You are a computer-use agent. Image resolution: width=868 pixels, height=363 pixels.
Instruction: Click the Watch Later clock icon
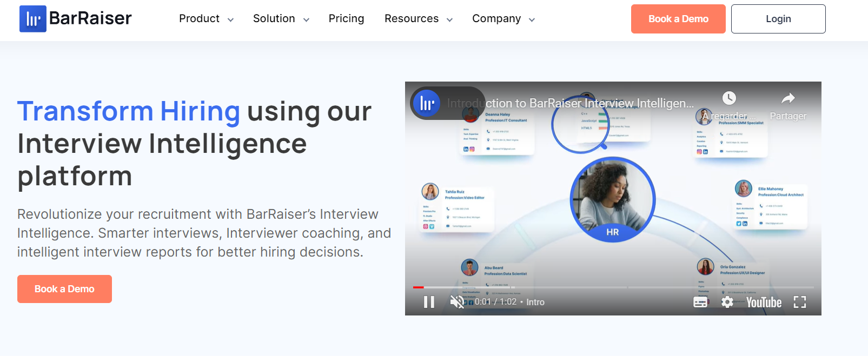tap(729, 98)
